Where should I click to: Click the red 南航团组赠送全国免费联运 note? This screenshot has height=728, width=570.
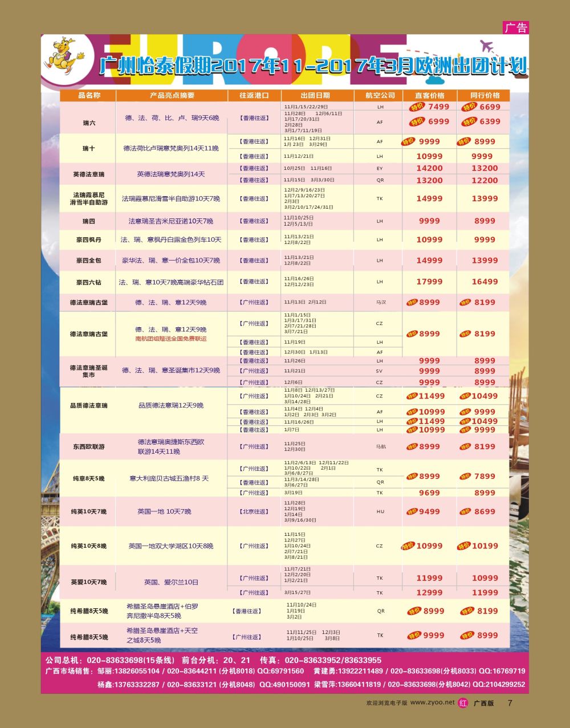171,339
